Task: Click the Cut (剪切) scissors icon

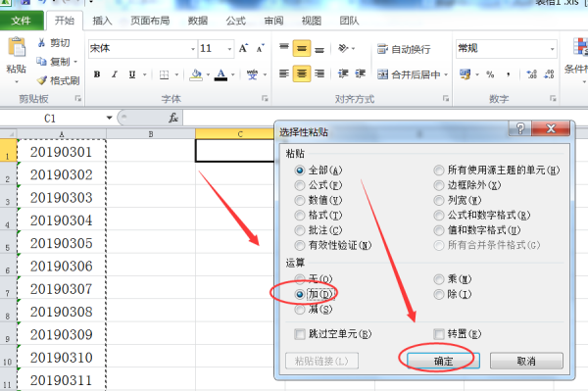Action: [x=41, y=43]
